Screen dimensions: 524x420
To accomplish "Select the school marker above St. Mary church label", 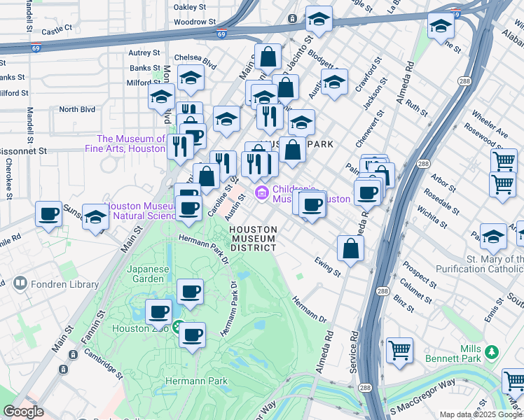I will tap(494, 237).
